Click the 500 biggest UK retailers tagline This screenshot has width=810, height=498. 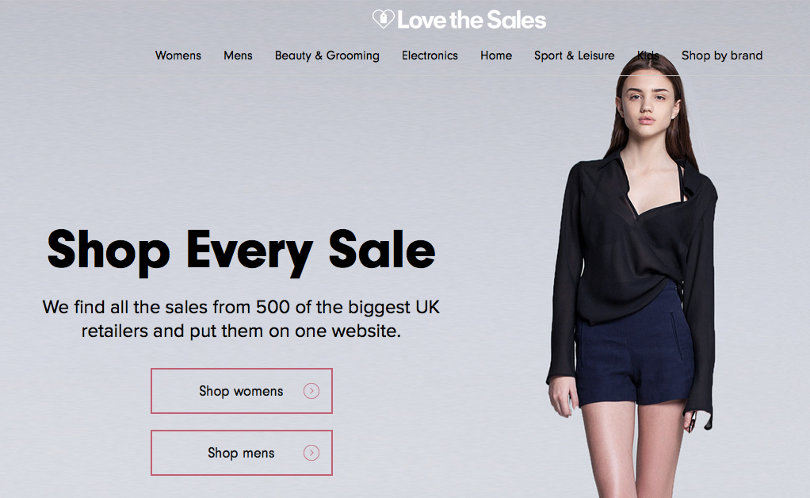241,319
